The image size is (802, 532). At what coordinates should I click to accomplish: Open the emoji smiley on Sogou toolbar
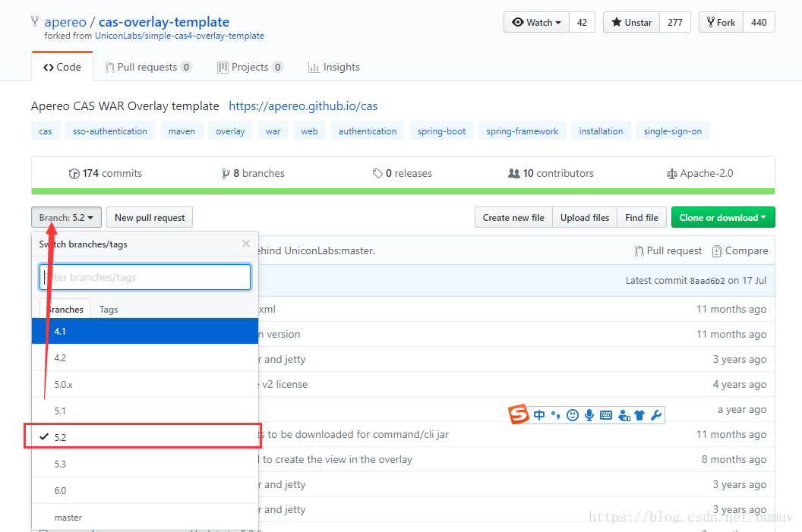(x=573, y=415)
